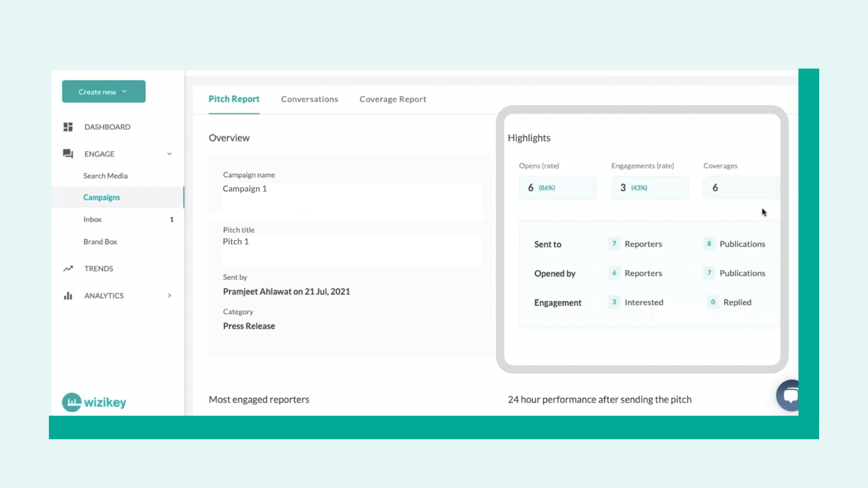The width and height of the screenshot is (868, 488).
Task: Open the Inbox sidebar item
Action: 92,219
